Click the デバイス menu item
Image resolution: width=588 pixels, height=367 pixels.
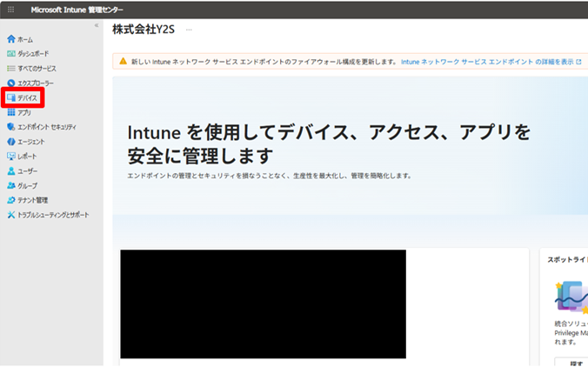28,98
